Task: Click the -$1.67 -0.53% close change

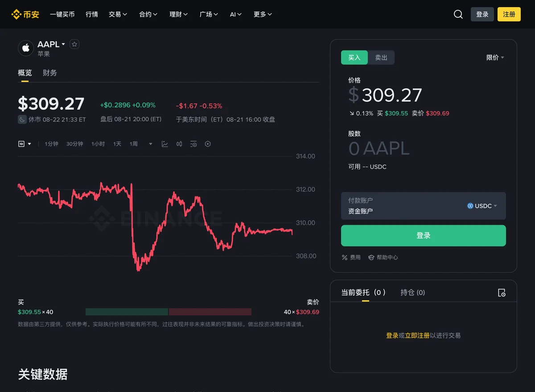Action: (199, 106)
